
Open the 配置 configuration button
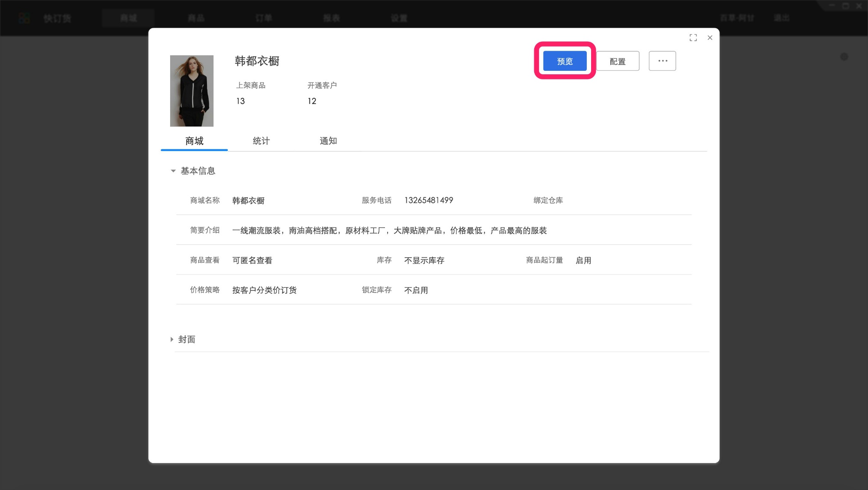pyautogui.click(x=618, y=61)
